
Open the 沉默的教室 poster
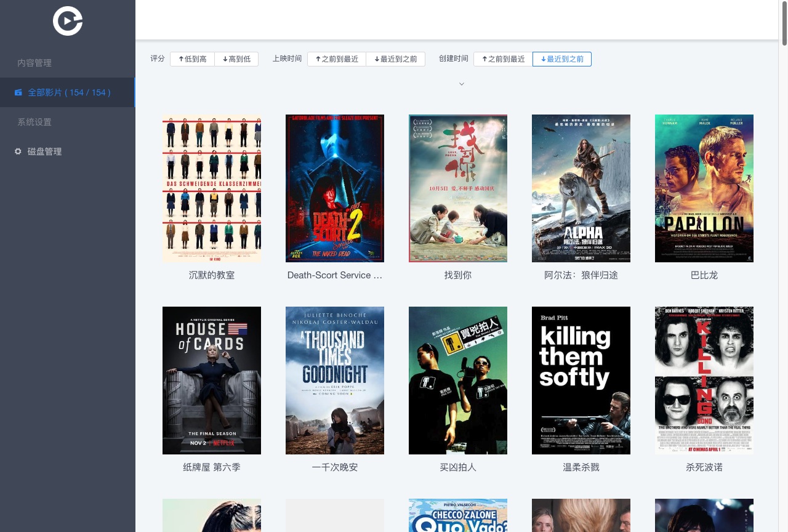click(212, 188)
